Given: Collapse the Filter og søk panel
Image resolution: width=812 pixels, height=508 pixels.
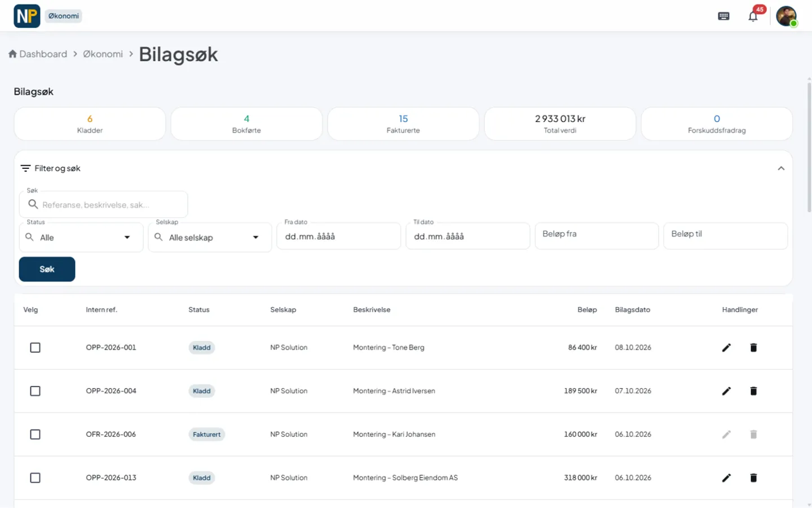Looking at the screenshot, I should pyautogui.click(x=781, y=168).
